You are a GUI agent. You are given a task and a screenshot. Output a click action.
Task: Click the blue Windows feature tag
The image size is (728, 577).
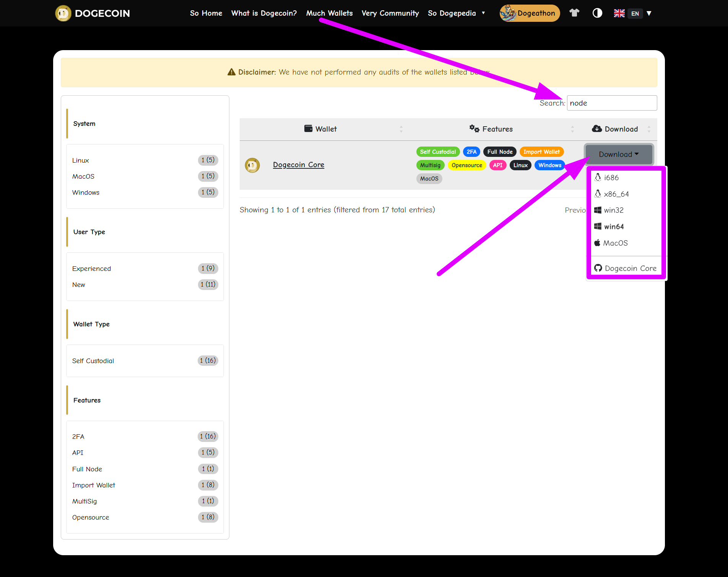[x=550, y=165]
